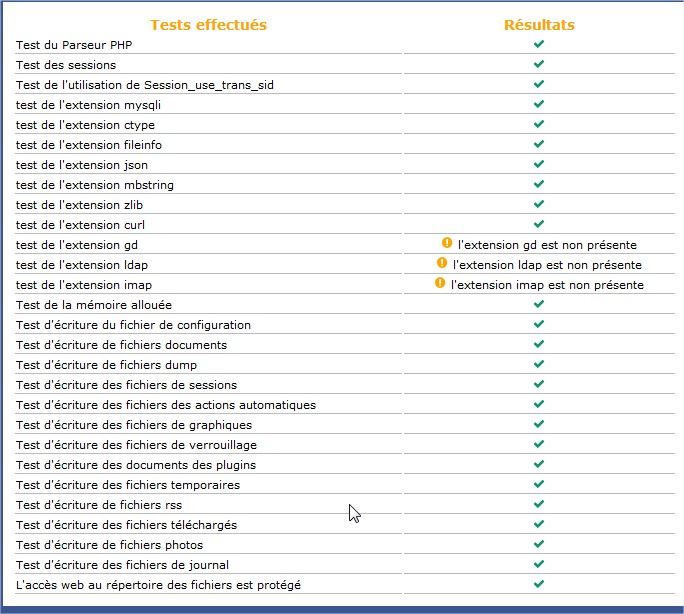
Task: Click 'test de l'extension zlib' label
Action: 79,205
